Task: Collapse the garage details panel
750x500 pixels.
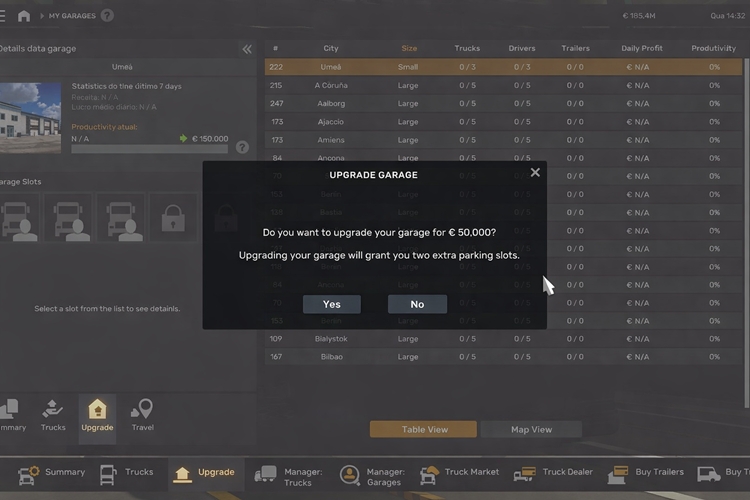Action: 247,49
